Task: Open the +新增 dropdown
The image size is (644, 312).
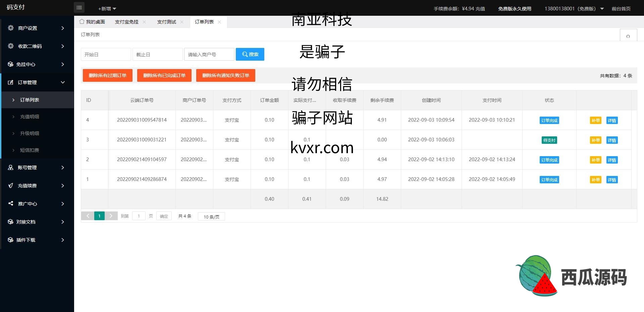Action: [107, 9]
